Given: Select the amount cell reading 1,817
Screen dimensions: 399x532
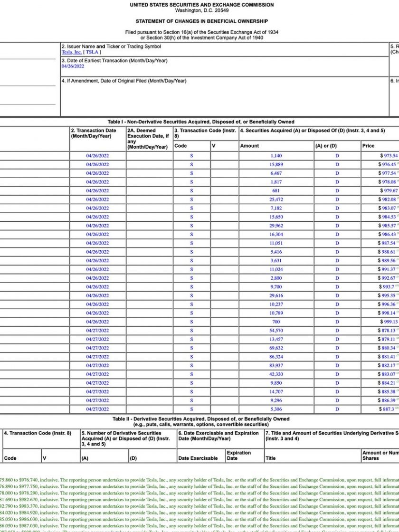Looking at the screenshot, I should coord(276,182).
